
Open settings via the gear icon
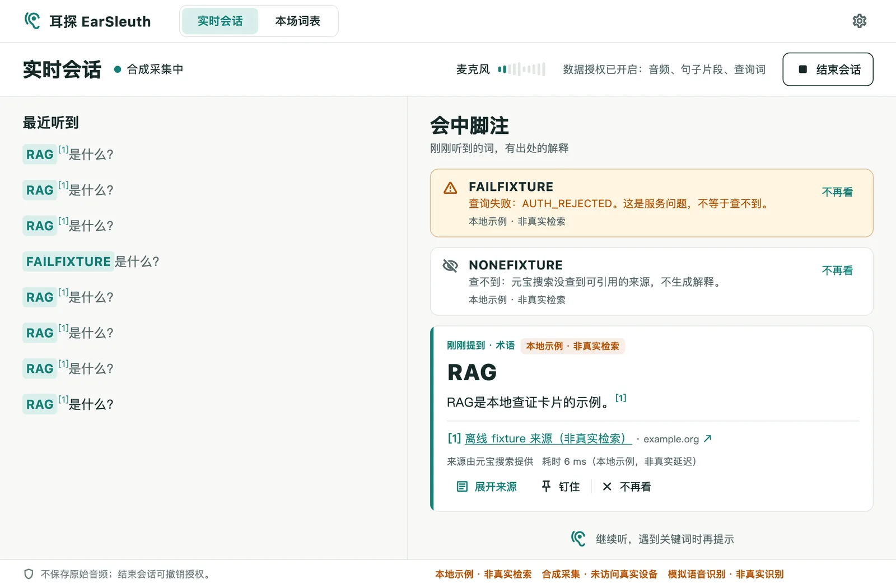[860, 21]
